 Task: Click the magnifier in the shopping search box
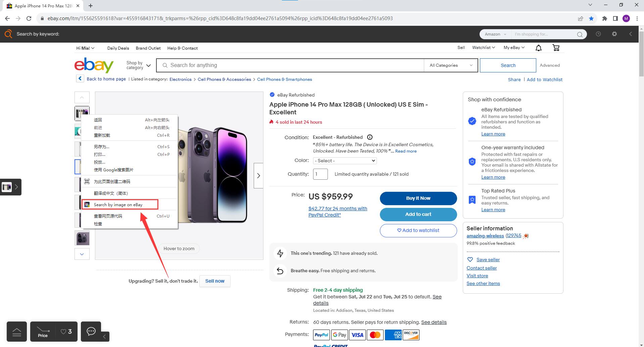(580, 34)
